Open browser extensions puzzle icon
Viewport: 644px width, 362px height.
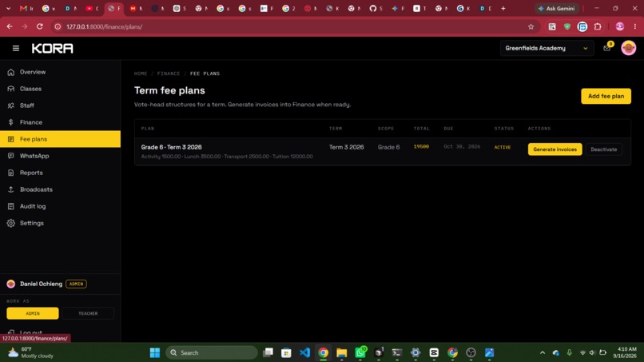(598, 26)
